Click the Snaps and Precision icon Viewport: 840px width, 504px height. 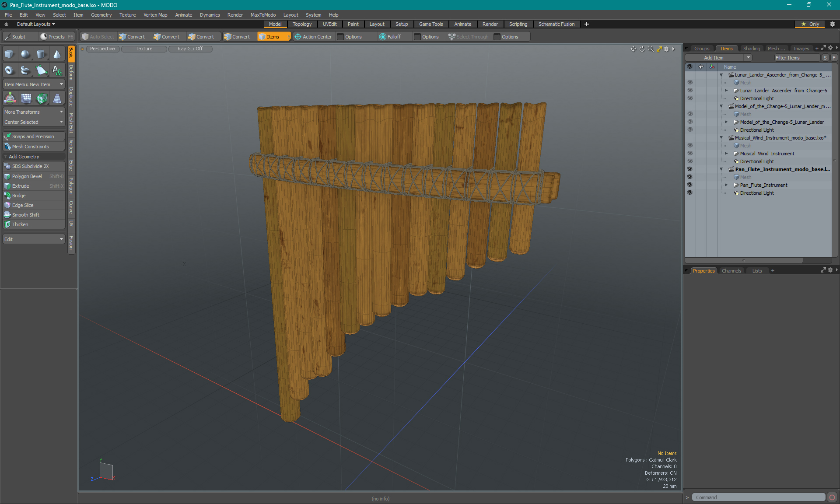(7, 136)
